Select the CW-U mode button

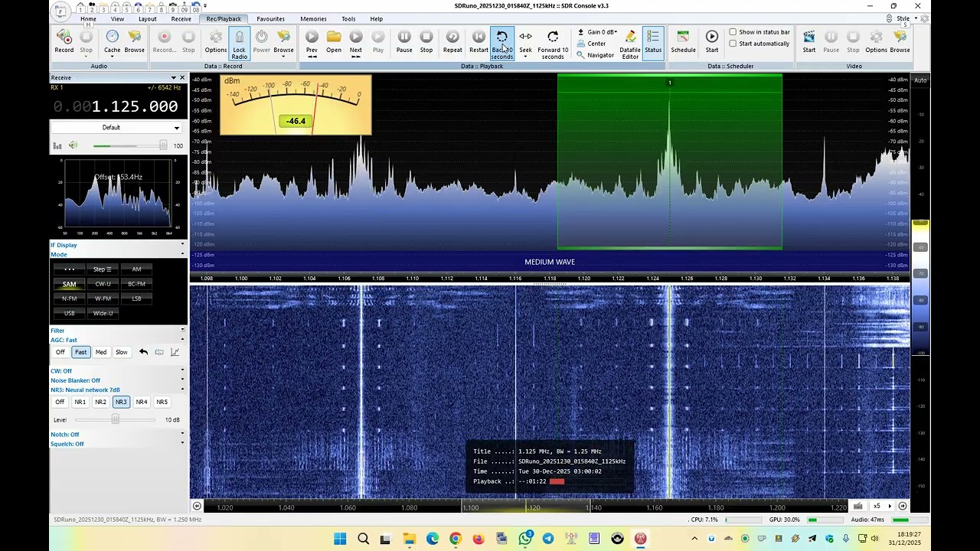[103, 284]
